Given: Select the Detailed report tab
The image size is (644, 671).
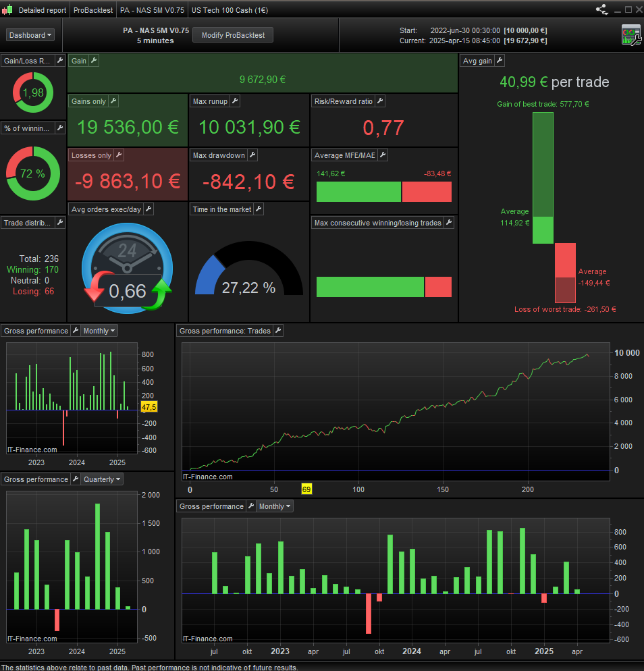Looking at the screenshot, I should (43, 10).
